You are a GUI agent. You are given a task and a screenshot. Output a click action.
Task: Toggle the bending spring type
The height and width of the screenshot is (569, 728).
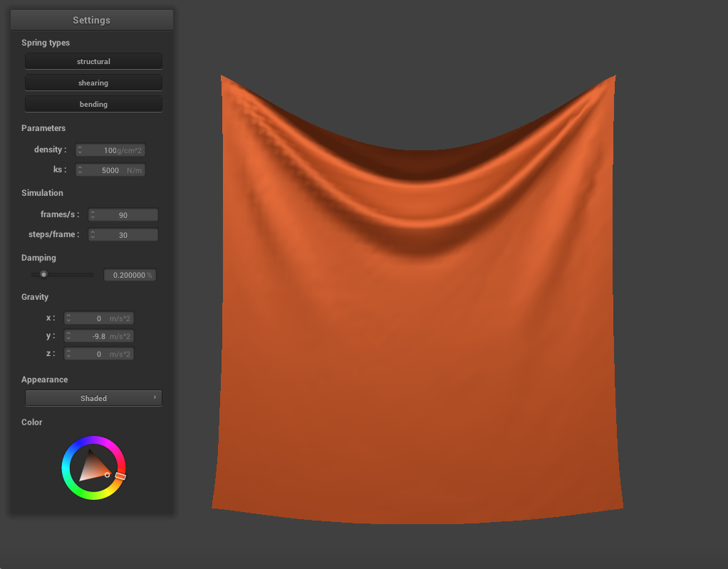(x=93, y=104)
